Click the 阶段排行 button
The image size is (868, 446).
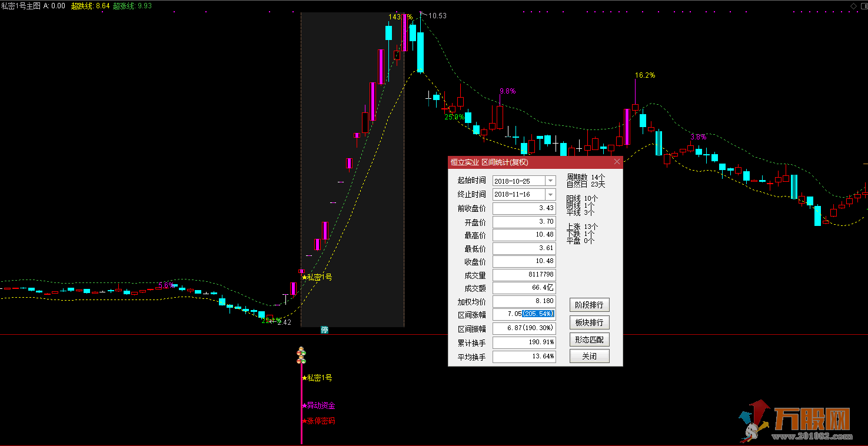pos(589,305)
